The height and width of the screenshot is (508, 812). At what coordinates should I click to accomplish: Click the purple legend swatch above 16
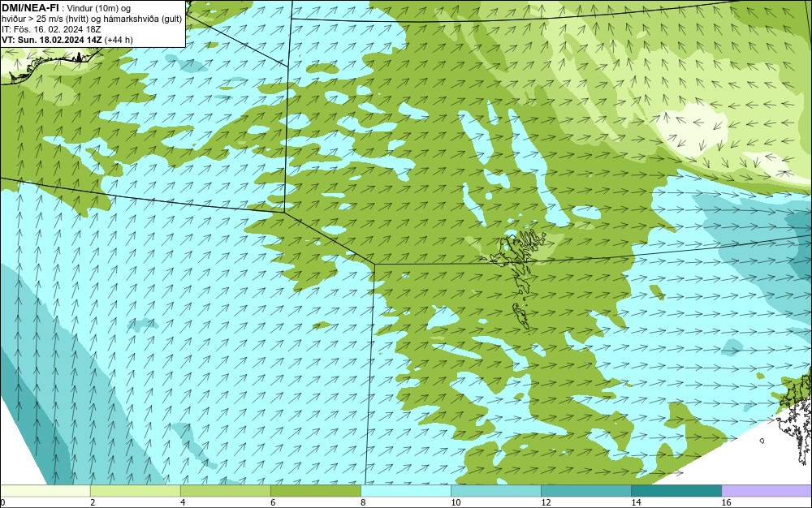point(767,490)
